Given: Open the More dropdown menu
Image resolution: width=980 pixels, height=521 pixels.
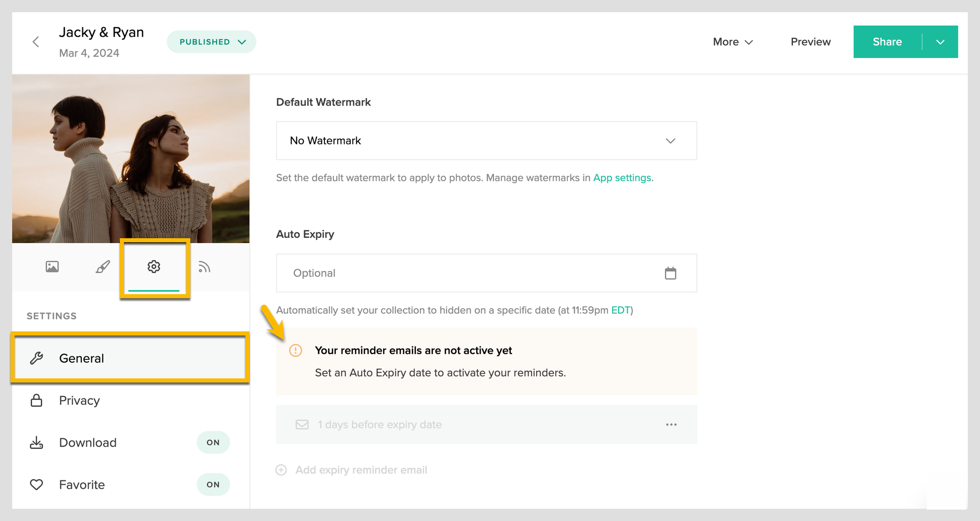Looking at the screenshot, I should click(733, 42).
